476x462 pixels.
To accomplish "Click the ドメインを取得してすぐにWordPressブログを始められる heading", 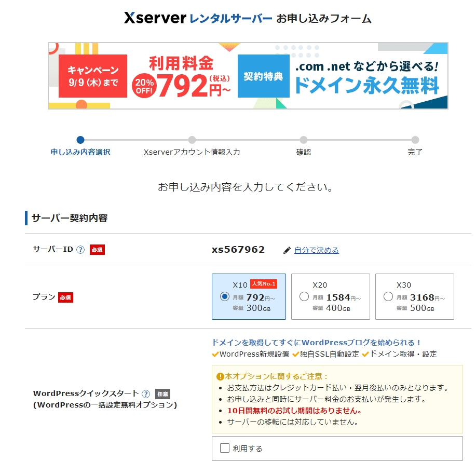I will (316, 343).
